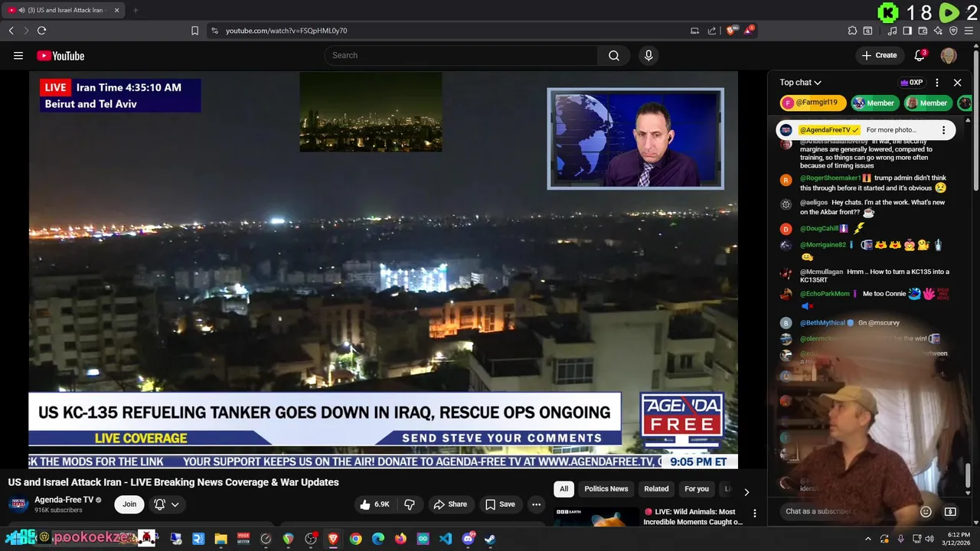Open pinned AgendaFreeTV message options
The image size is (980, 551).
[943, 130]
